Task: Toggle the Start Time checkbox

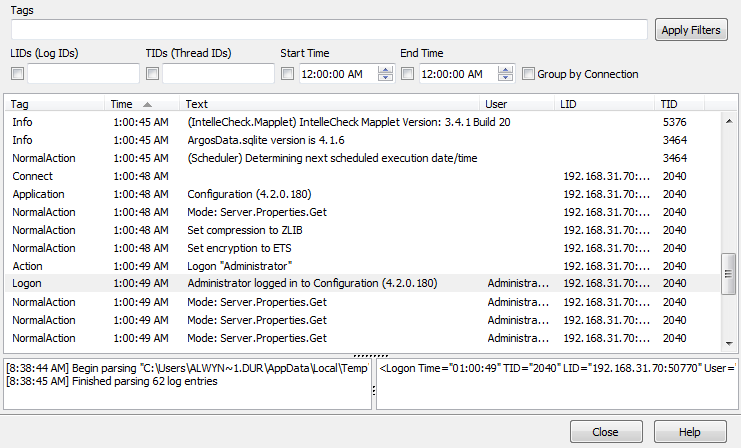Action: [288, 74]
